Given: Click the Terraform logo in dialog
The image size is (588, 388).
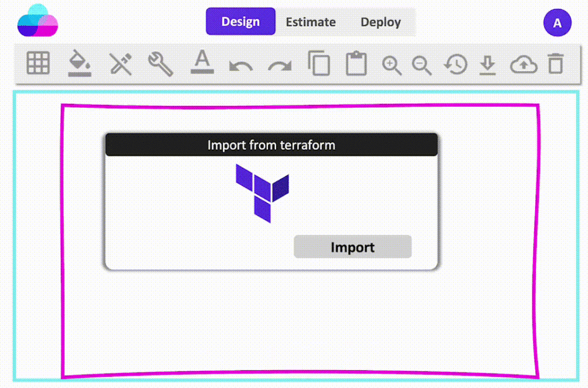Looking at the screenshot, I should (262, 193).
